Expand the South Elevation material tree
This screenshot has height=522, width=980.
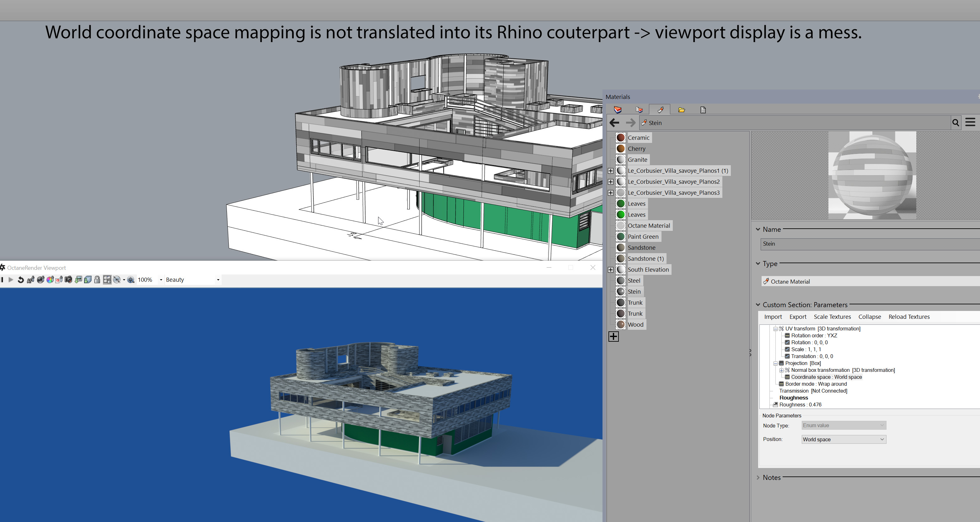tap(611, 269)
